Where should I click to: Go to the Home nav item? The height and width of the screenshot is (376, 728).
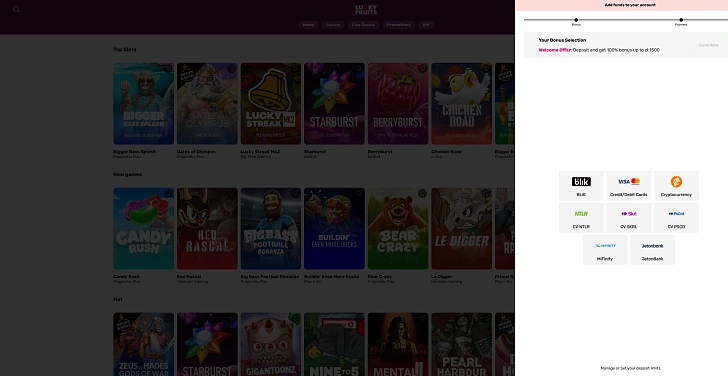coord(308,25)
